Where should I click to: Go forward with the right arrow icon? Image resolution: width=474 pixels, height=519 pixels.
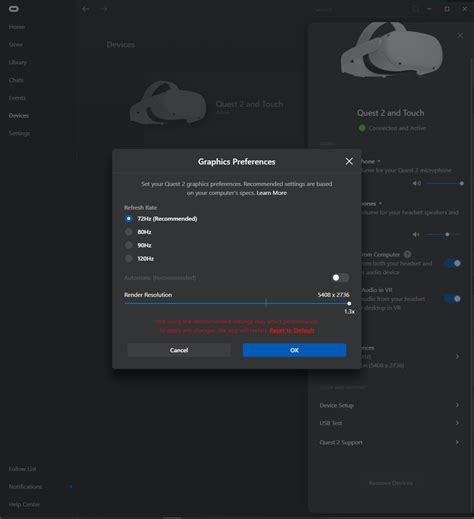[104, 9]
